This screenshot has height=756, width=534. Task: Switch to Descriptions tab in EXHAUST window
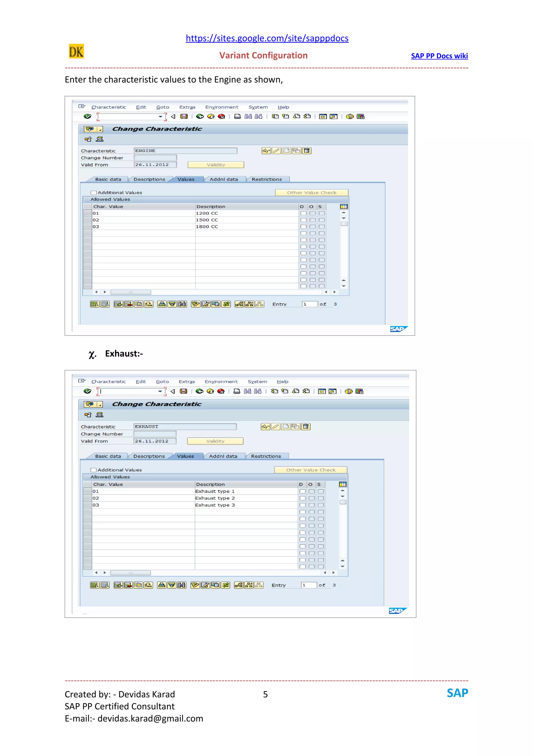coord(149,456)
